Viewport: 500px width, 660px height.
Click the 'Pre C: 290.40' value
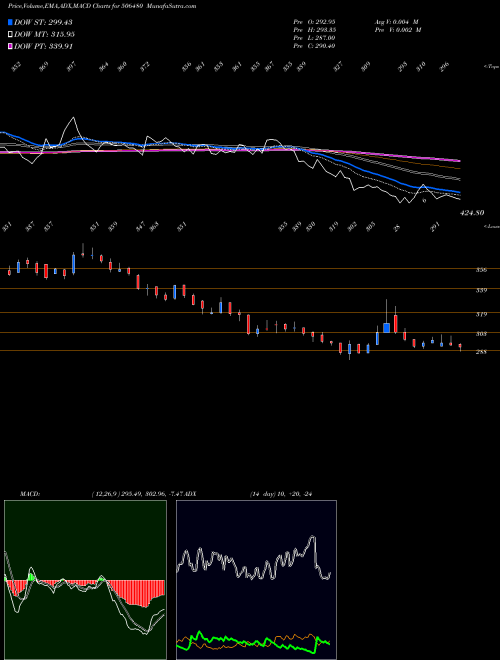[314, 46]
